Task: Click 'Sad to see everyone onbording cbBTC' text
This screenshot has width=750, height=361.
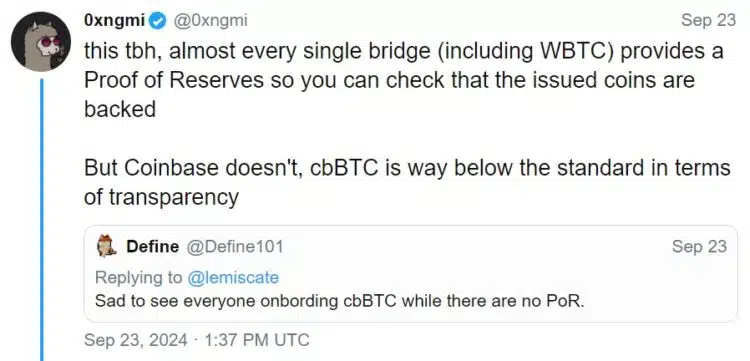Action: tap(248, 302)
